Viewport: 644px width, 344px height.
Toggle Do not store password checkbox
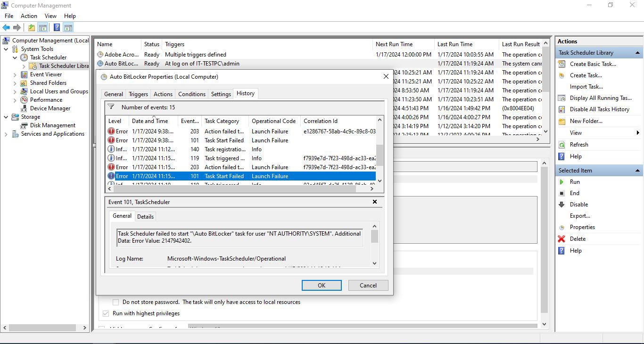point(116,302)
